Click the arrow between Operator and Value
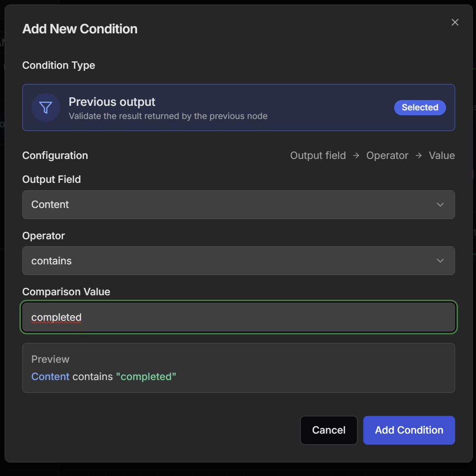The height and width of the screenshot is (476, 476). pyautogui.click(x=418, y=156)
